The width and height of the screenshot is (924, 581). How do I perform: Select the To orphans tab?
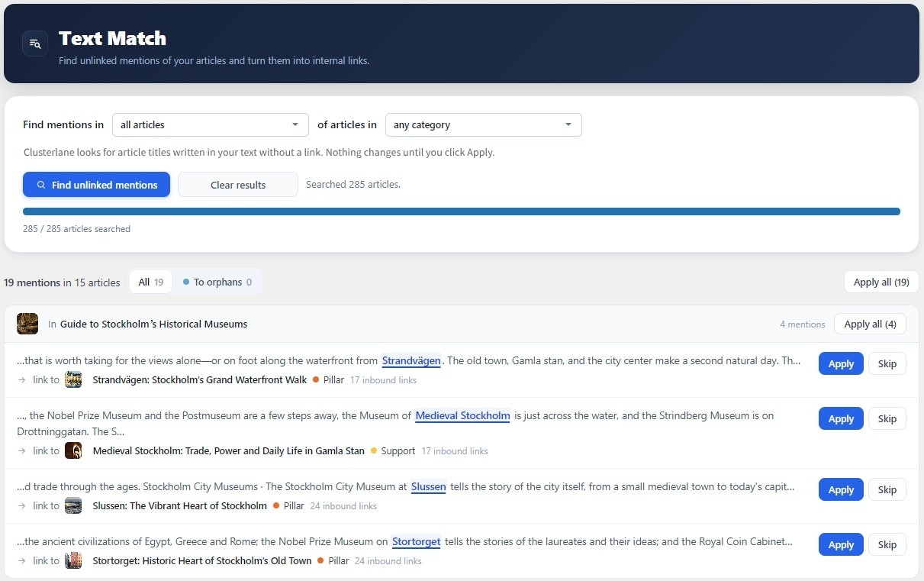pos(217,282)
